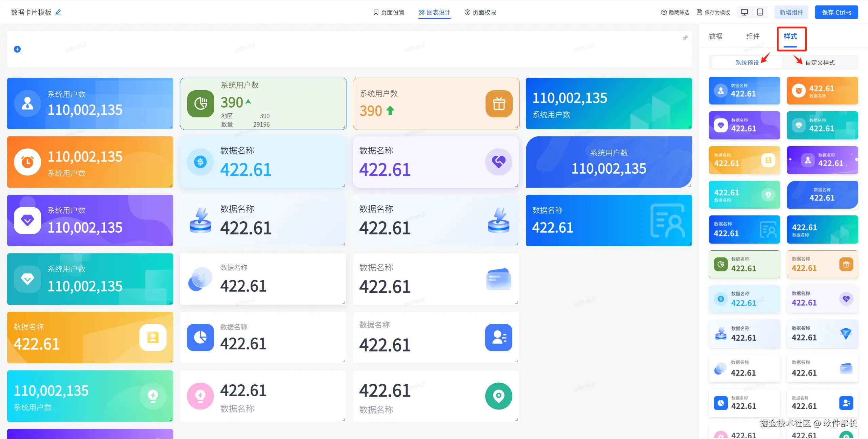The height and width of the screenshot is (439, 868).
Task: Click the pin icon on the filter bar
Action: [x=685, y=38]
